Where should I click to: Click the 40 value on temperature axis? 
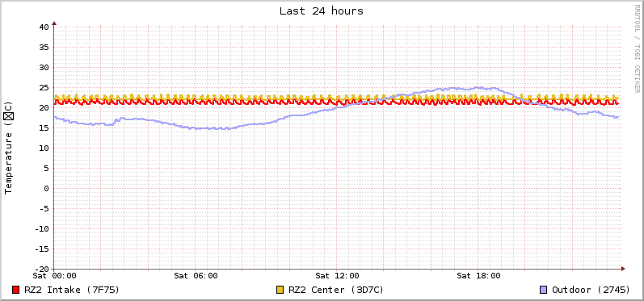44,27
